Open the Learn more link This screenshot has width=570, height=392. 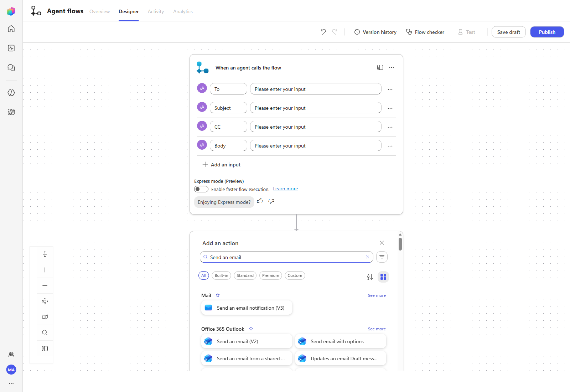285,189
